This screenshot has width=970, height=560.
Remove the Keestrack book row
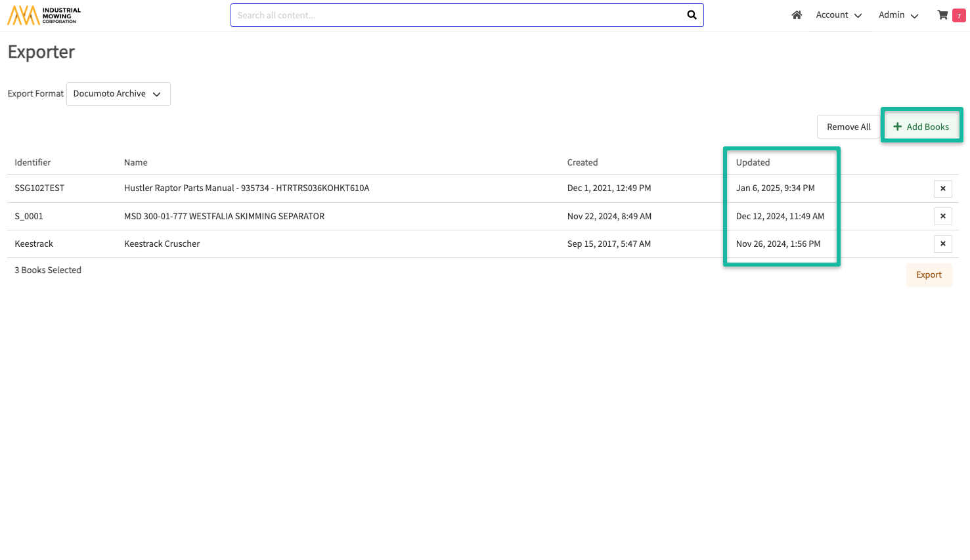click(x=942, y=244)
